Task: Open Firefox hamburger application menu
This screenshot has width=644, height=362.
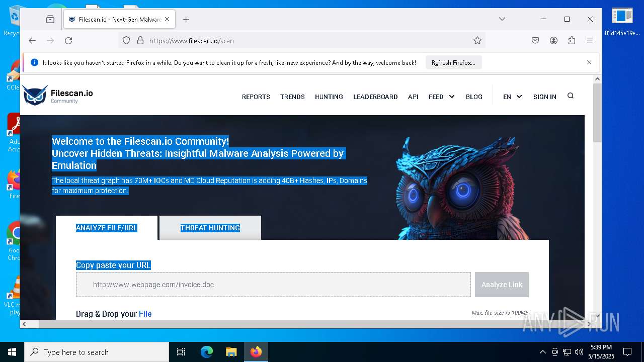Action: tap(590, 41)
